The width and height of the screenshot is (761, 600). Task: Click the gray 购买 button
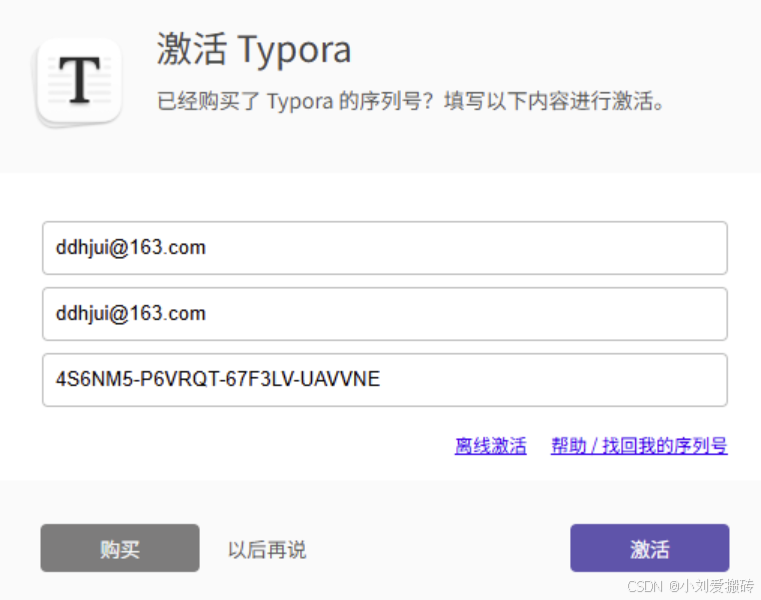[x=120, y=548]
